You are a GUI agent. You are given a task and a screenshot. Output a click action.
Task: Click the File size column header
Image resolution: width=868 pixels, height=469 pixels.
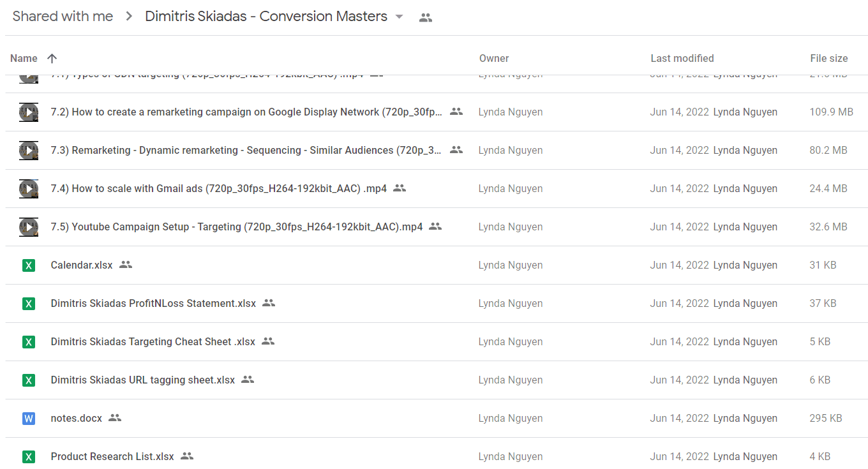pos(829,58)
